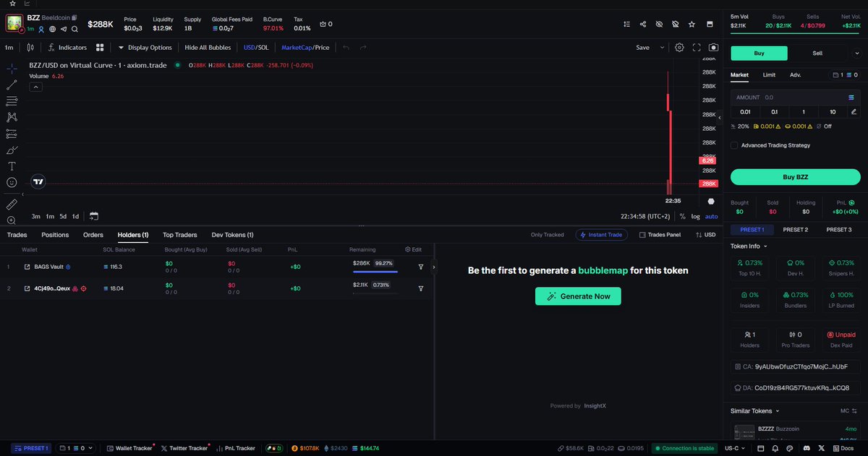
Task: Collapse the bubblemap panel arrow
Action: click(x=433, y=267)
